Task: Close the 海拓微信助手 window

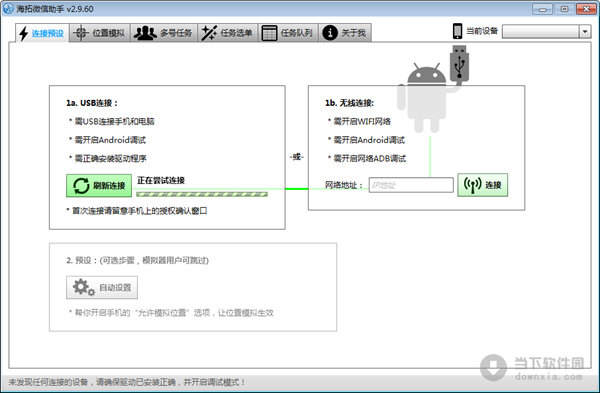Action: [x=586, y=9]
